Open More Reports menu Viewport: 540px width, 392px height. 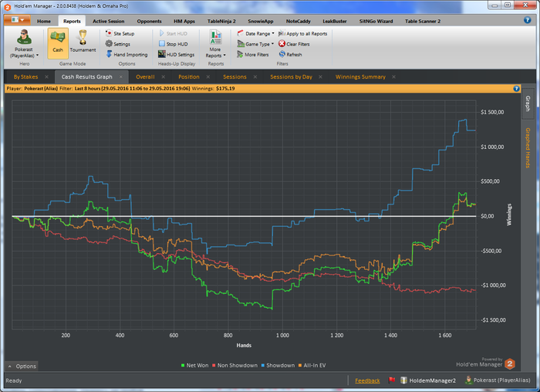tap(215, 44)
